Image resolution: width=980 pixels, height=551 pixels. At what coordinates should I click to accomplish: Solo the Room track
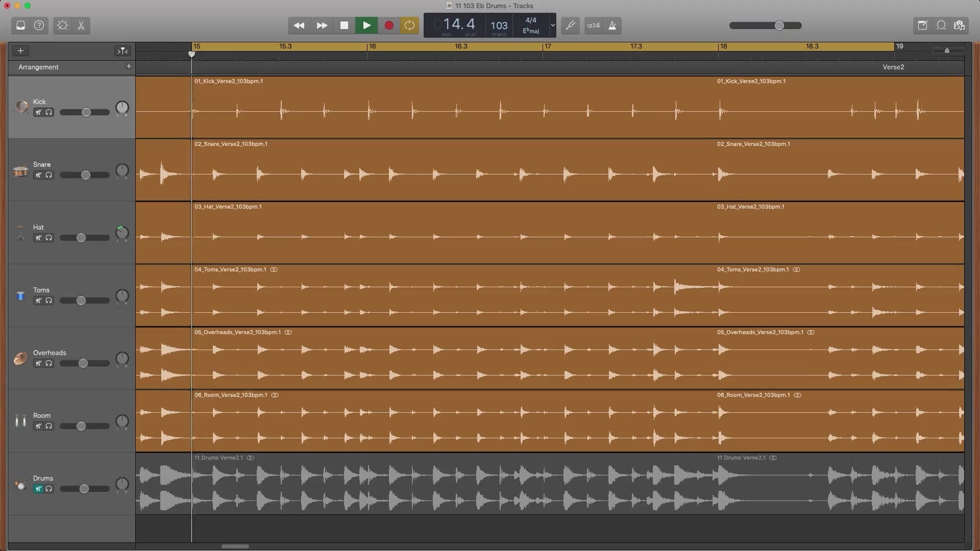coord(49,426)
